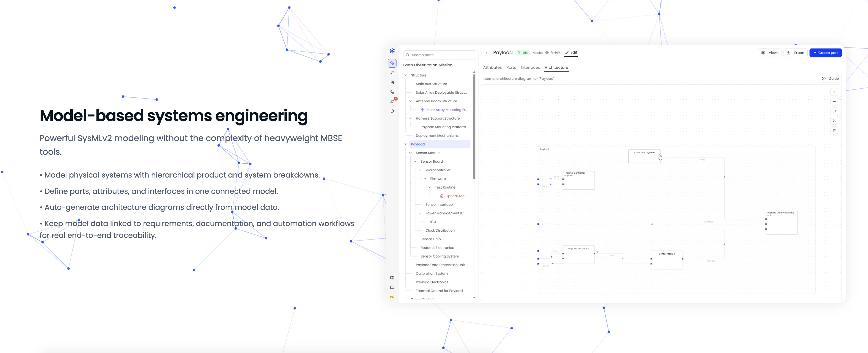
Task: Collapse the Structure tree node
Action: [x=406, y=76]
